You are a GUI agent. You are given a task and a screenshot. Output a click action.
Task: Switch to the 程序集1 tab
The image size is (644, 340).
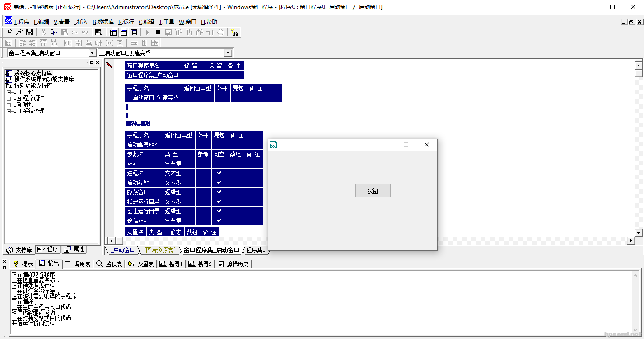click(x=256, y=250)
